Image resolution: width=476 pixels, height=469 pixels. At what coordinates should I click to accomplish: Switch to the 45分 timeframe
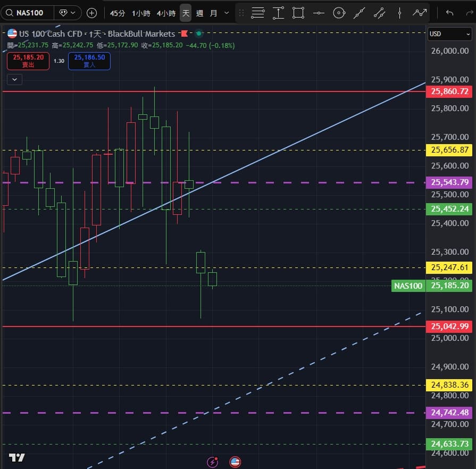tap(118, 13)
